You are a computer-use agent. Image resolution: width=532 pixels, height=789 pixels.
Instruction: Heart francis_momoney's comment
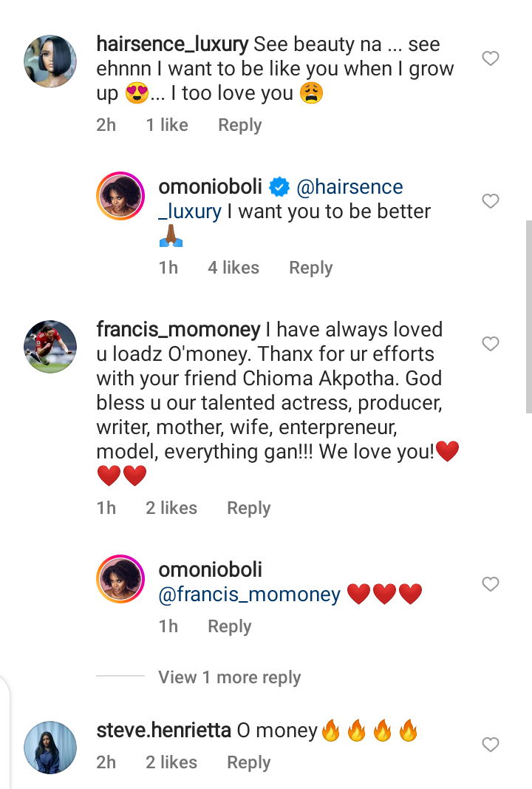pyautogui.click(x=491, y=344)
